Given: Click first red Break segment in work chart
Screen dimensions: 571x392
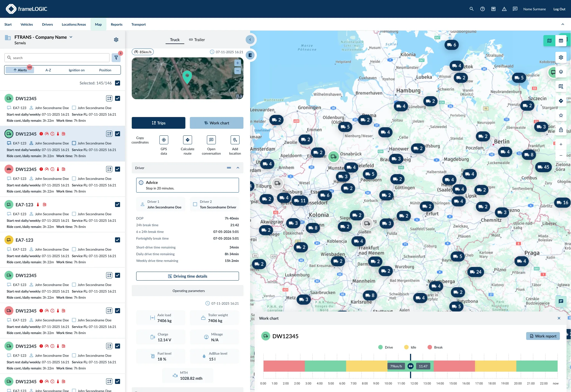Looking at the screenshot, I should point(284,366).
